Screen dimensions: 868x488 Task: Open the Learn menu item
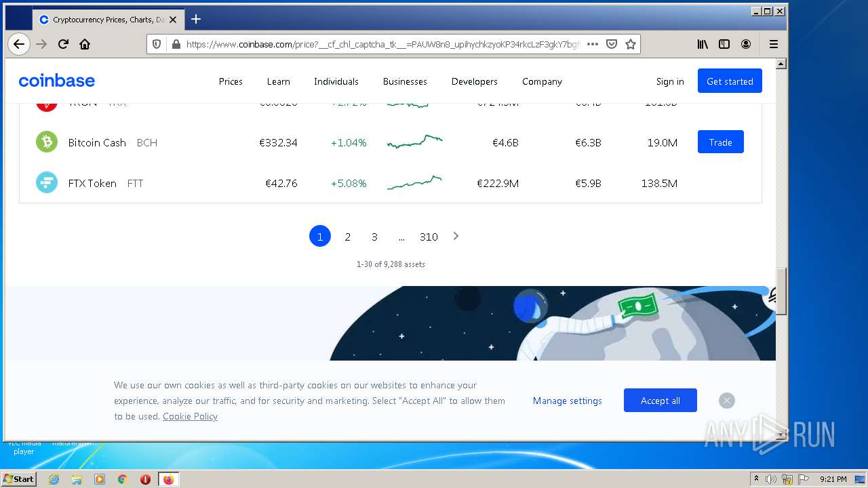click(x=278, y=81)
